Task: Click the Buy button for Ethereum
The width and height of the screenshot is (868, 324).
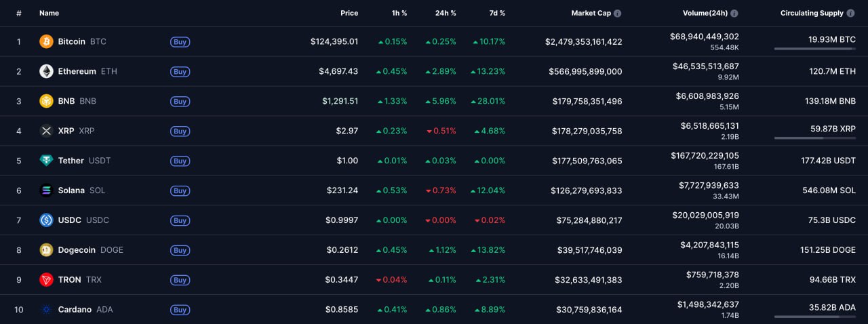Action: [180, 71]
